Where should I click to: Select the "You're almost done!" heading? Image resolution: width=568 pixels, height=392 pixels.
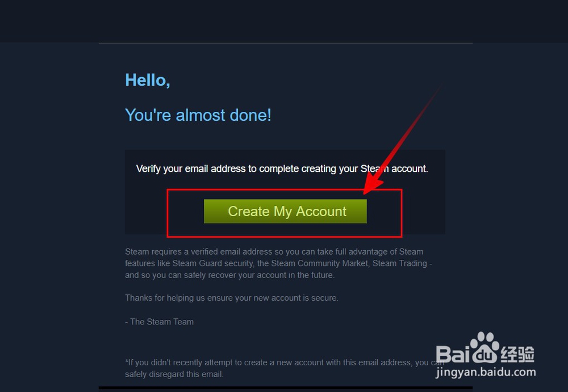pos(198,115)
